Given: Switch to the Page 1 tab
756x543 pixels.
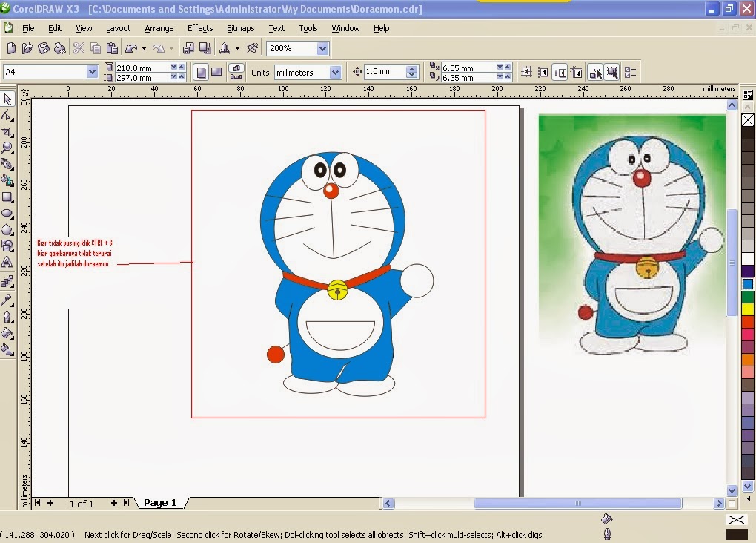Looking at the screenshot, I should 161,503.
